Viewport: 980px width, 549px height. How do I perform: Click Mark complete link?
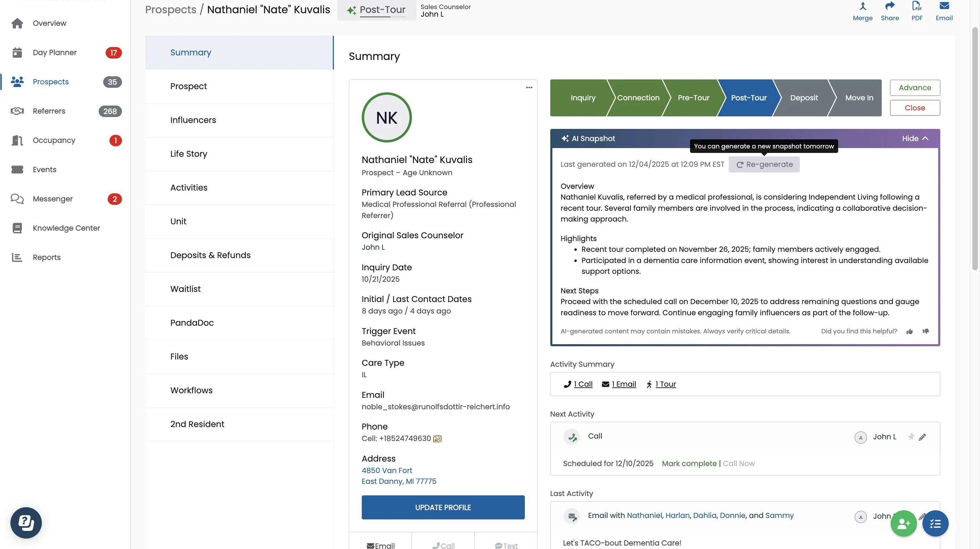pos(689,463)
